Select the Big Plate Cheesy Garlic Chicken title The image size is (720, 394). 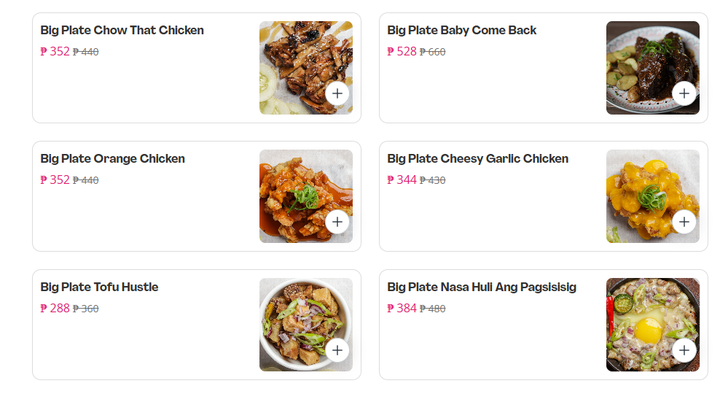(x=478, y=159)
